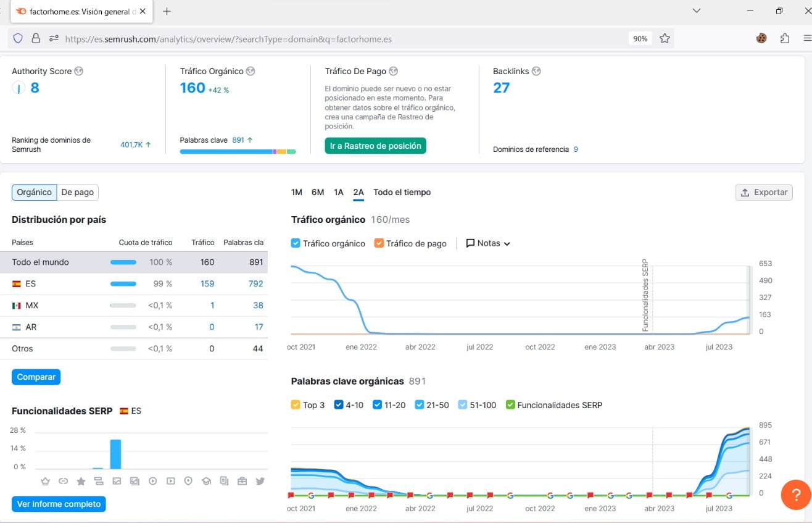Open a new browser tab
Screen dimensions: 812x523
coord(167,11)
